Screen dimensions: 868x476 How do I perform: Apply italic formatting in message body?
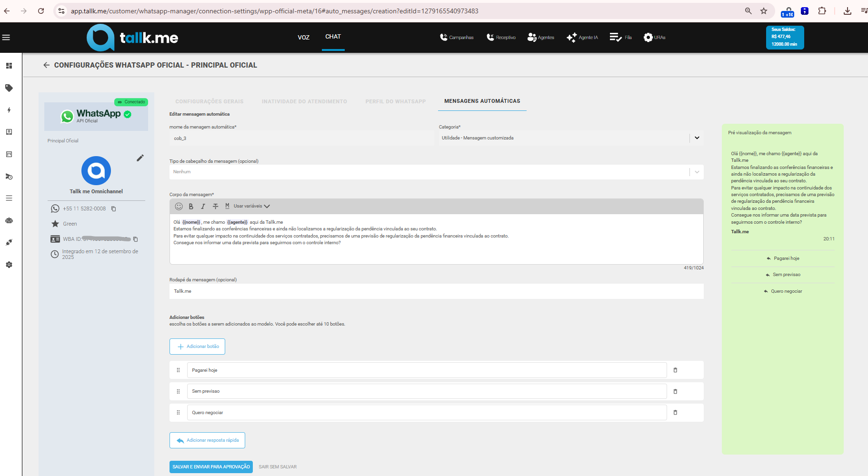[x=203, y=206]
